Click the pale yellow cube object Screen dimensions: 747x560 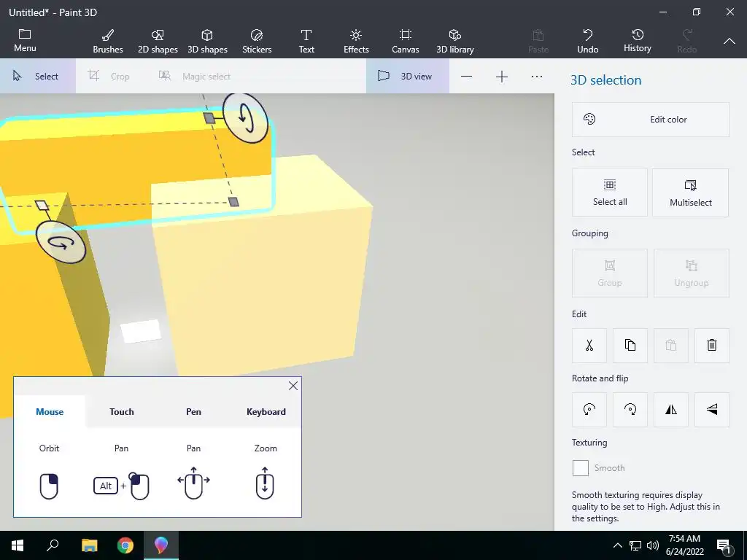pyautogui.click(x=267, y=286)
